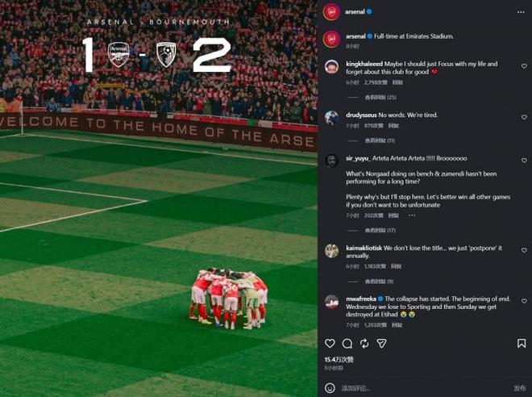Open the arsenal profile avatar in the header
This screenshot has width=532, height=397.
[x=331, y=12]
